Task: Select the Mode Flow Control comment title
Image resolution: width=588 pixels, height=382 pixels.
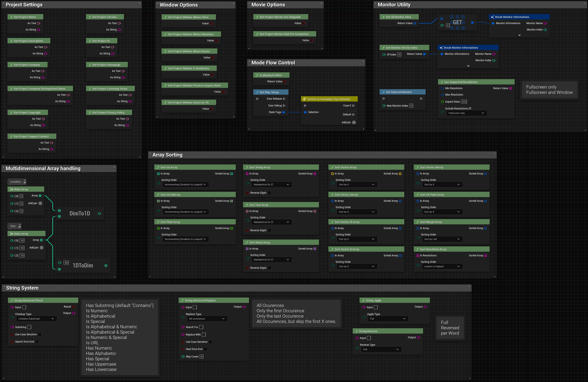Action: pyautogui.click(x=273, y=63)
